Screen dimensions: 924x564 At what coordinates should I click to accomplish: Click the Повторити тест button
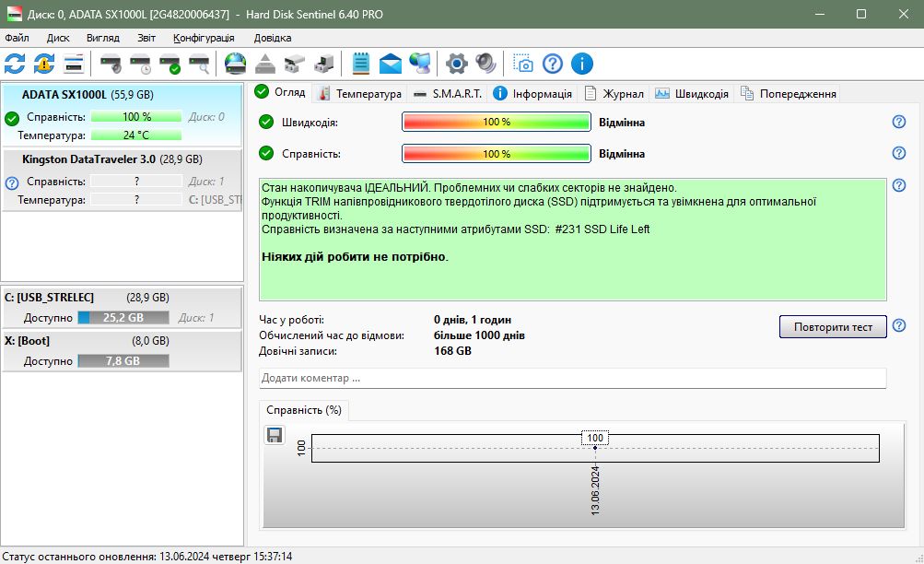833,326
